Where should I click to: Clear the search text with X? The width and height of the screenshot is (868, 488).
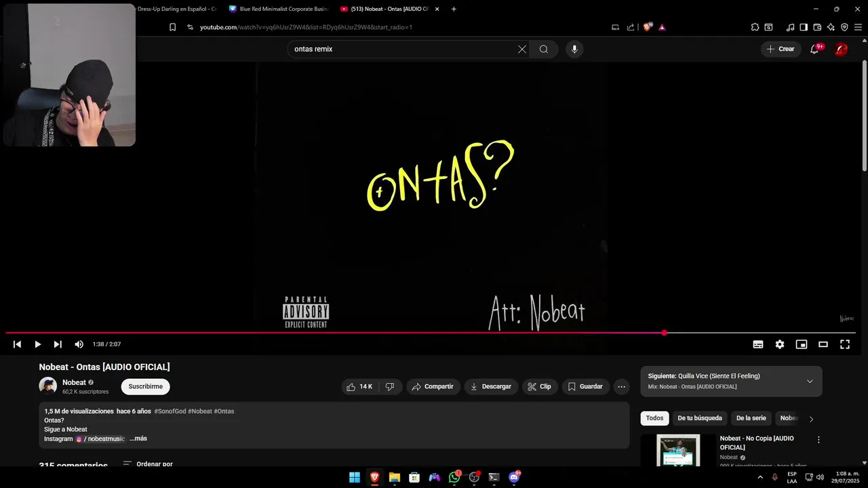[x=522, y=49]
